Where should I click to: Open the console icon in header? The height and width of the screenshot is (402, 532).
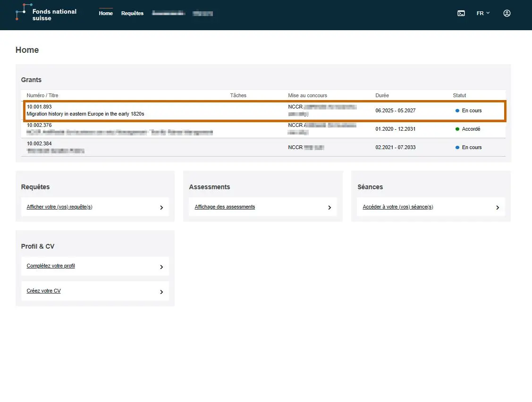tap(461, 13)
